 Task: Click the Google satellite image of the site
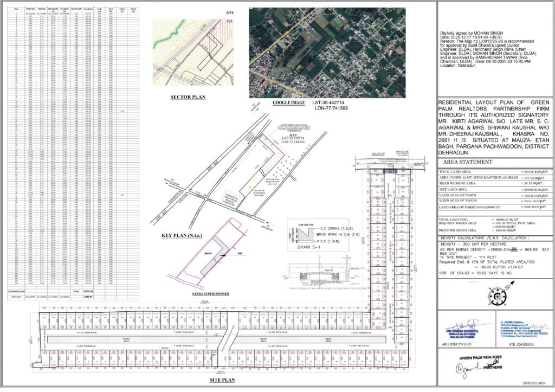click(x=327, y=53)
